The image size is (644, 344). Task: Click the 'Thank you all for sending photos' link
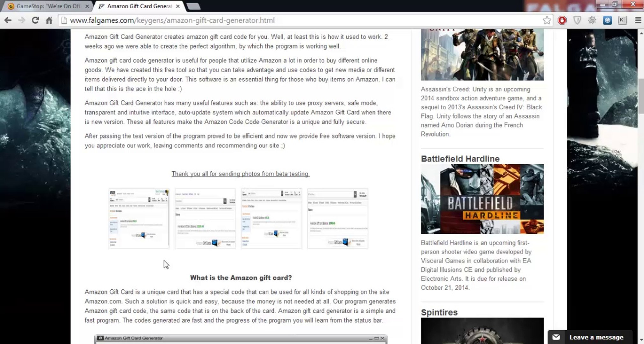click(x=240, y=174)
